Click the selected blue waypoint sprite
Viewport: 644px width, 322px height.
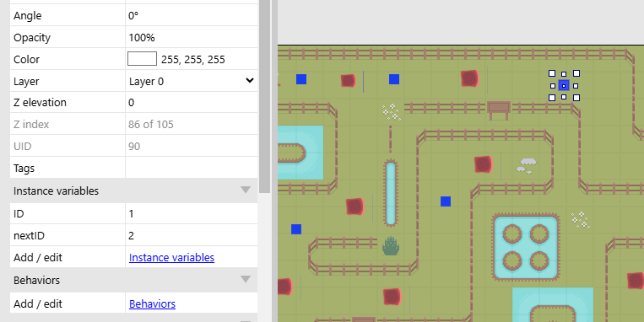564,85
